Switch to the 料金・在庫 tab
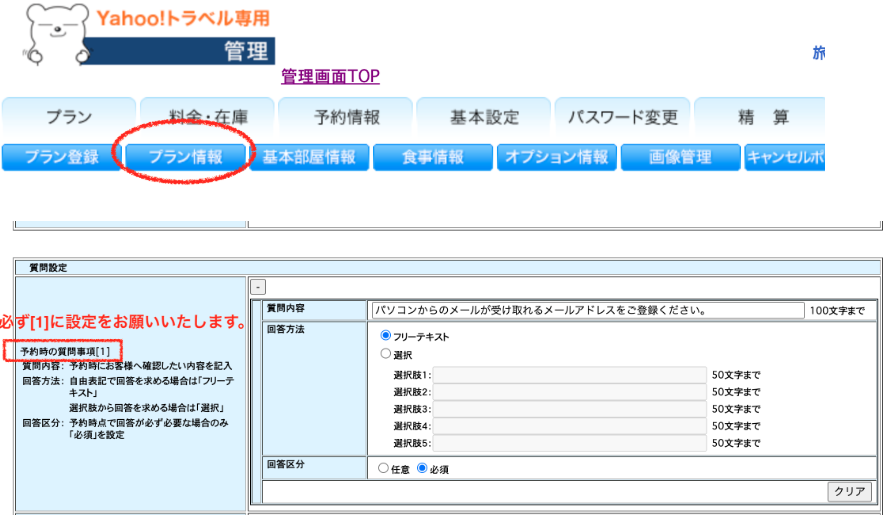 [x=207, y=117]
